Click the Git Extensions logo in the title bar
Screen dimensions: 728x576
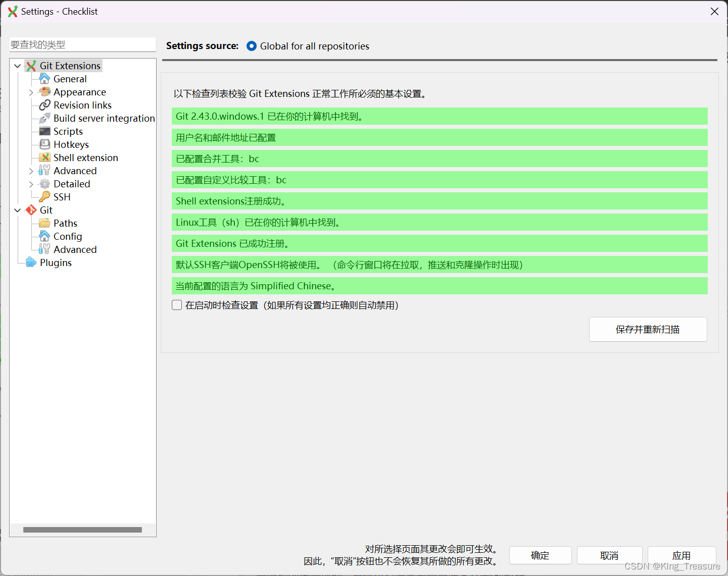pyautogui.click(x=13, y=11)
